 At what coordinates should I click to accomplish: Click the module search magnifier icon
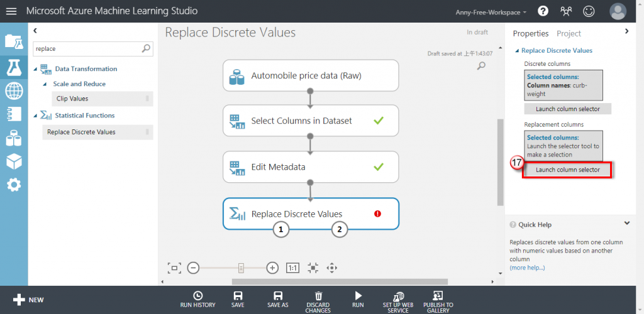[146, 48]
